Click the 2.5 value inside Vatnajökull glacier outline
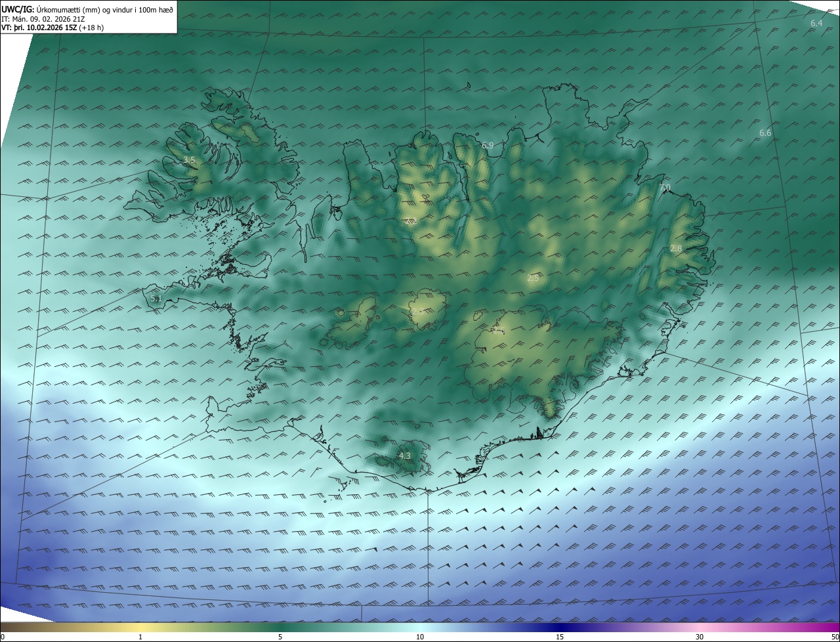Viewport: 840px width, 642px height. point(498,331)
